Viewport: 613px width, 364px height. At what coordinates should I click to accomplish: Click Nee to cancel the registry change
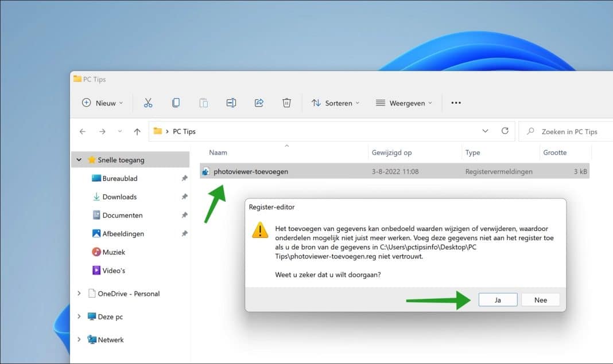tap(540, 299)
